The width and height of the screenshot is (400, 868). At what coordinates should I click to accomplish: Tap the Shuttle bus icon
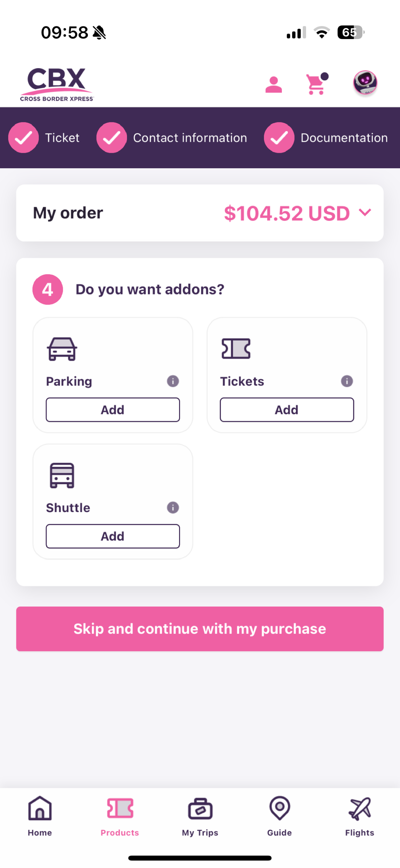coord(62,475)
